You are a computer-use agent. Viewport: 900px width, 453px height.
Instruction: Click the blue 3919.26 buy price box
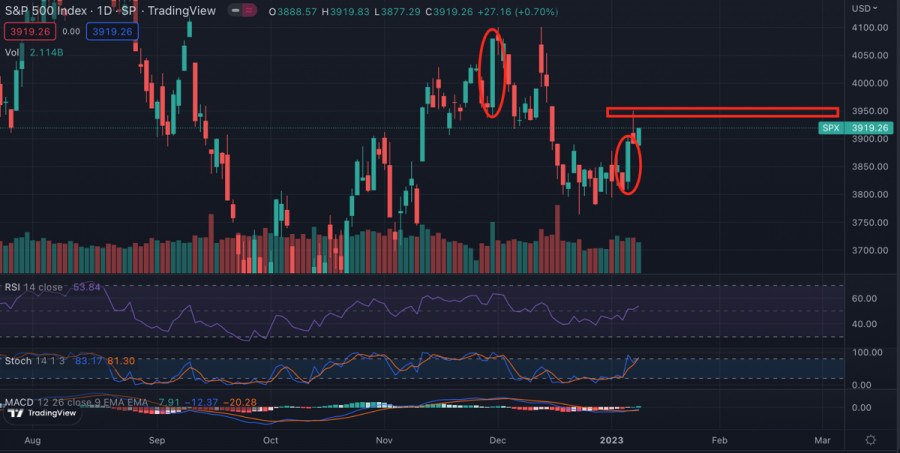(112, 32)
